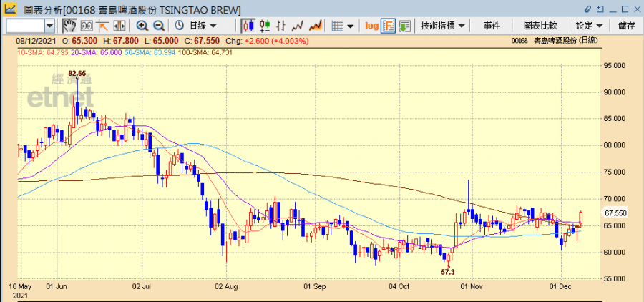Viewport: 644px width, 302px height.
Task: Switch to area chart type
Action: 313,26
